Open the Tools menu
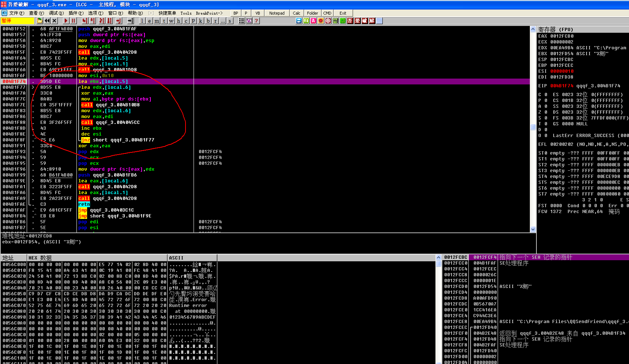This screenshot has height=364, width=629. [186, 13]
